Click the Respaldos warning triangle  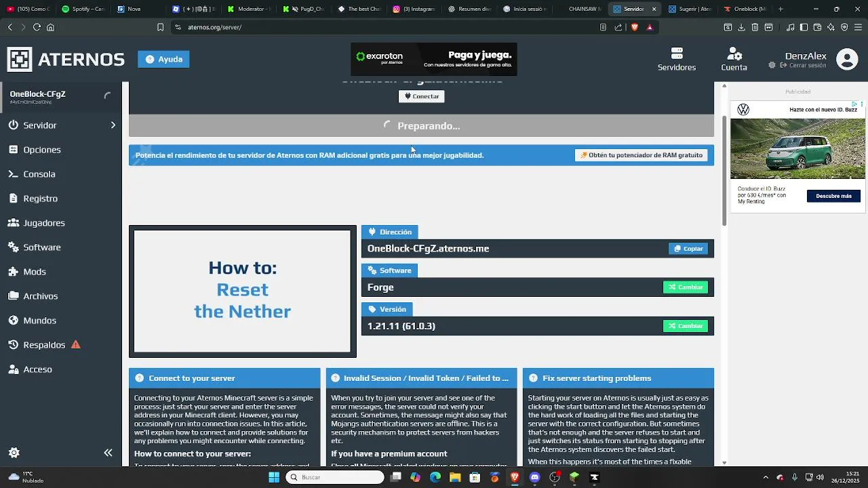[x=76, y=344]
